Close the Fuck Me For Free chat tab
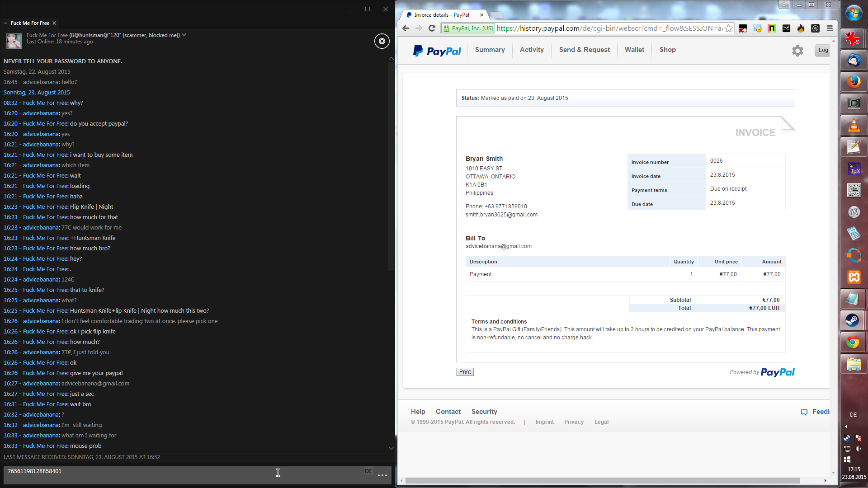 [x=54, y=23]
